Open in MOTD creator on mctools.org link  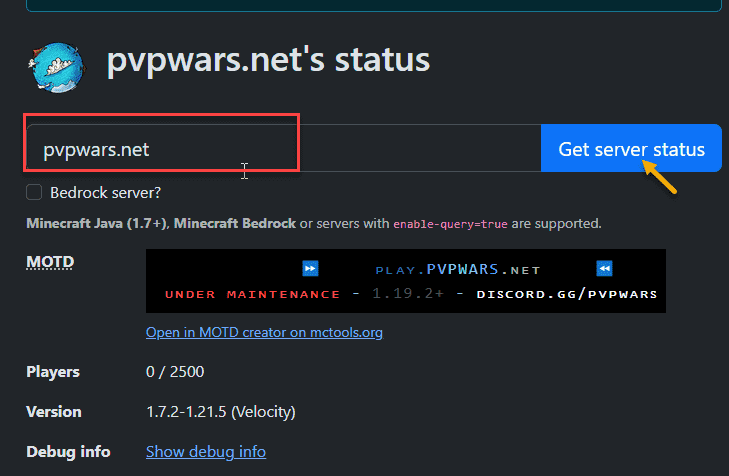pos(264,332)
